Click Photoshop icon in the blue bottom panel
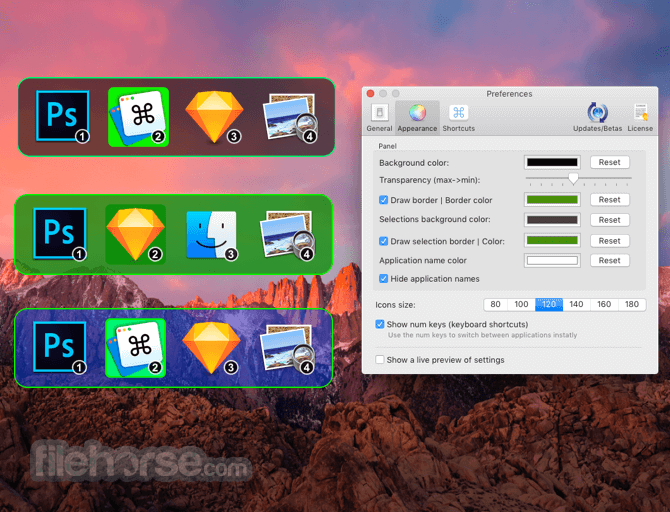 point(60,347)
